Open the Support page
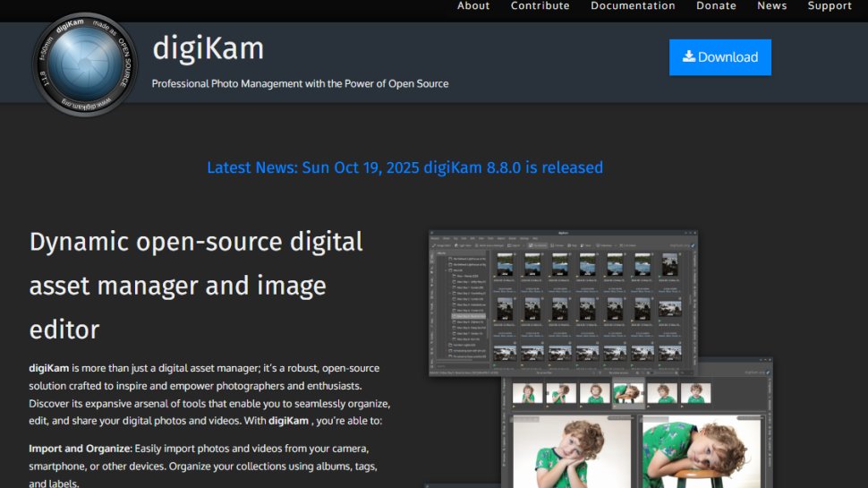The height and width of the screenshot is (488, 868). [x=830, y=6]
